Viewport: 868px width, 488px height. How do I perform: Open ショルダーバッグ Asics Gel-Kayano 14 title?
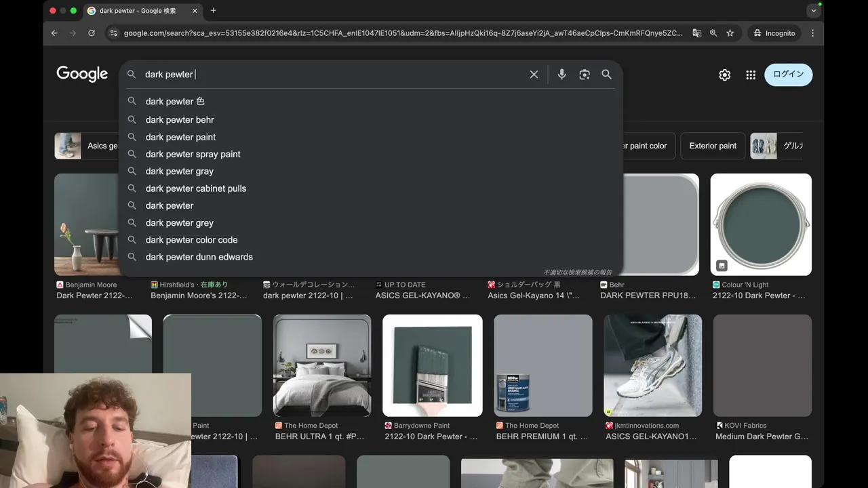click(x=534, y=296)
